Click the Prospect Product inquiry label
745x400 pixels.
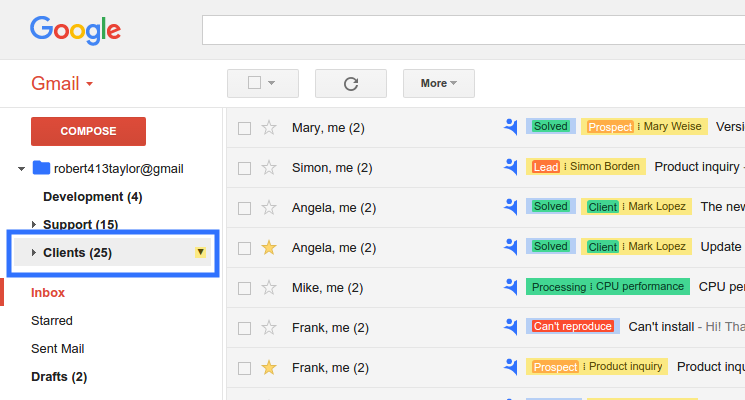[x=597, y=366]
